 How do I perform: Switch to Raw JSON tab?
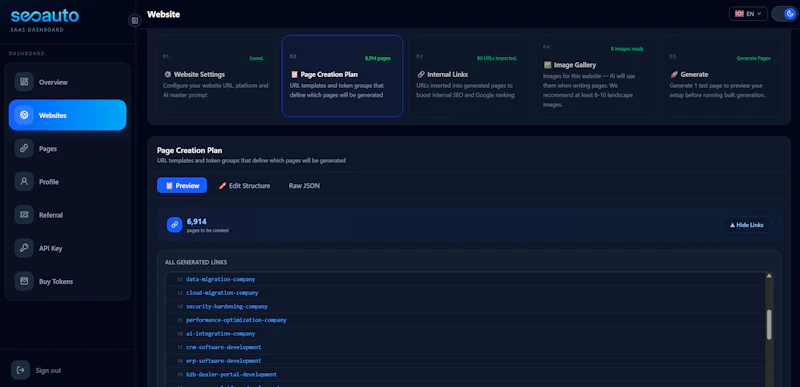tap(304, 186)
